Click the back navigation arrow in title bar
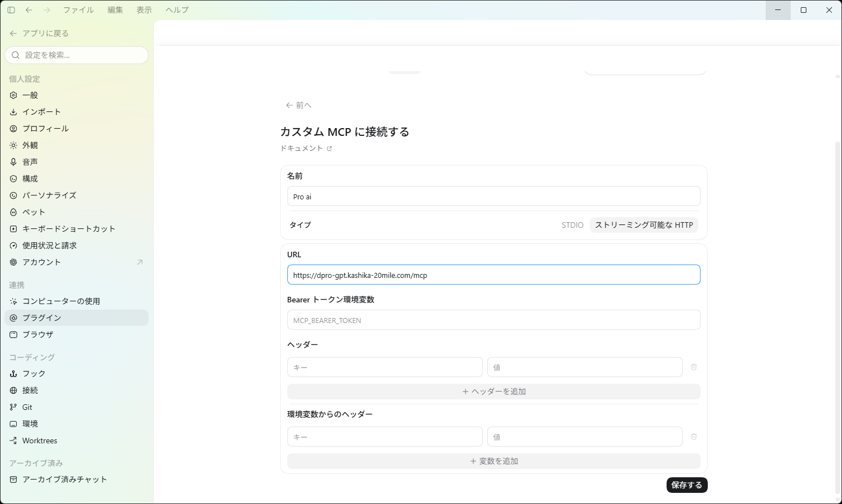Screen dimensions: 842x504 point(29,10)
